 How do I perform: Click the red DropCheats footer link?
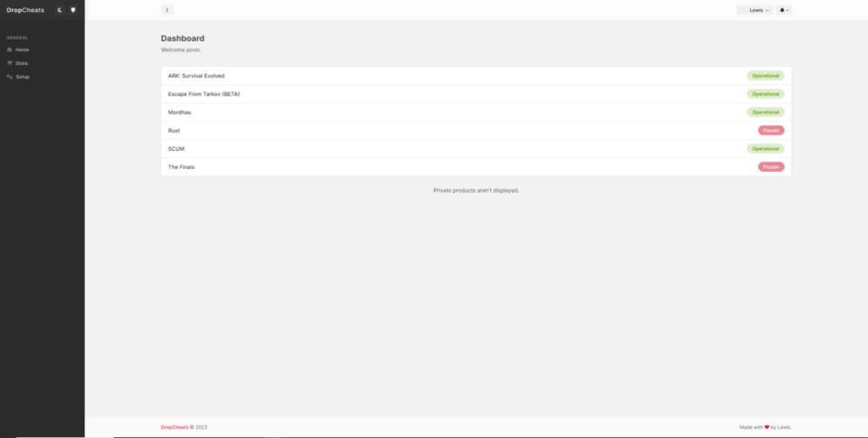[174, 427]
